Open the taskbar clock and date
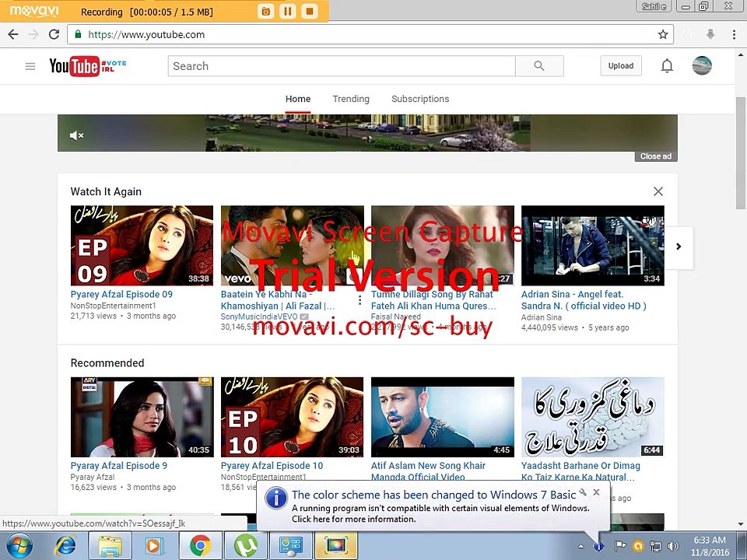747x560 pixels. click(710, 546)
